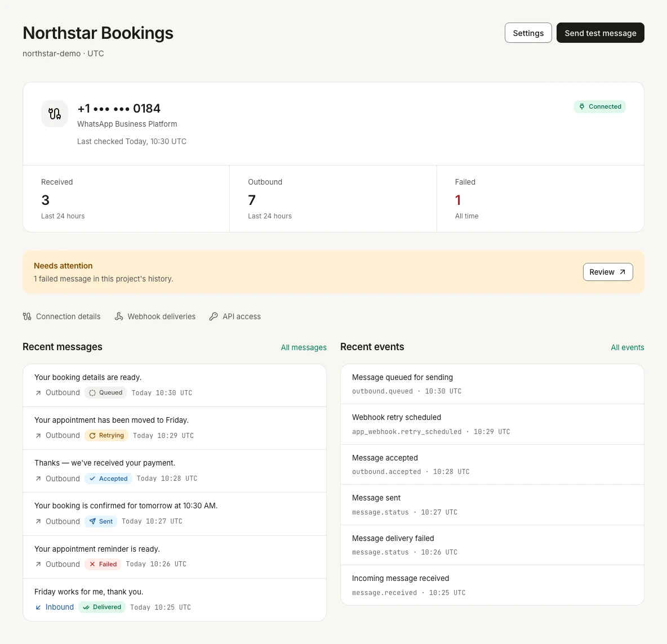
Task: Click the 'Needs attention' heading
Action: click(63, 266)
